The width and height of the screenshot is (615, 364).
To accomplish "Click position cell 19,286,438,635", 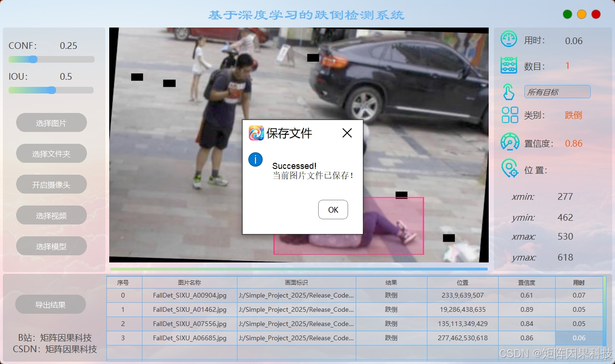I will tap(463, 309).
